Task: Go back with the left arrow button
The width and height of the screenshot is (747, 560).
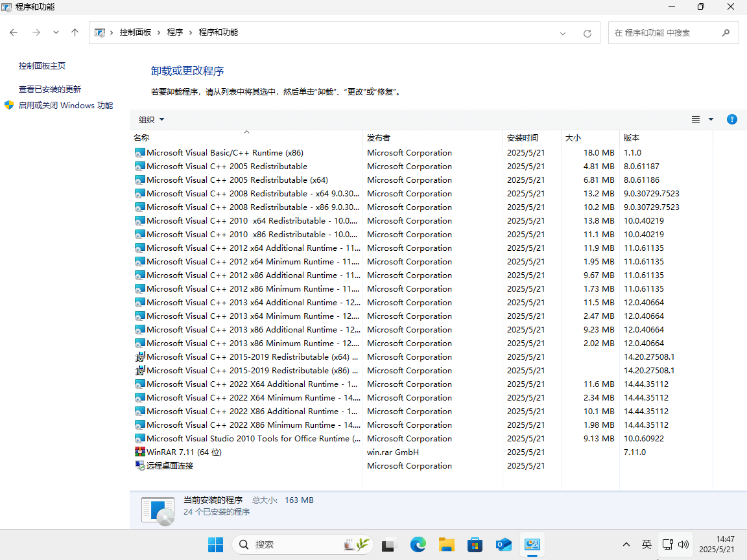Action: click(14, 32)
